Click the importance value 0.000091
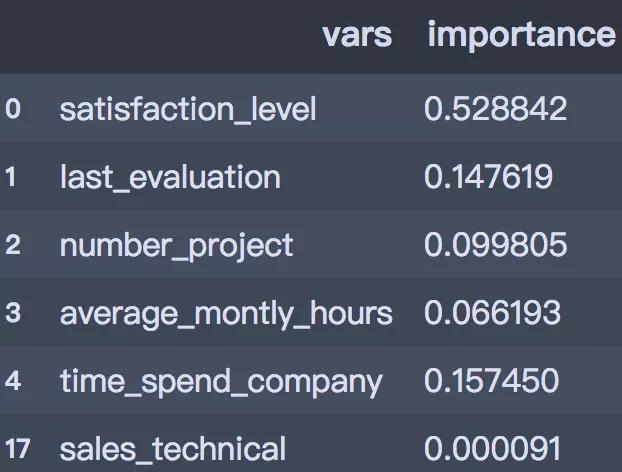 click(x=492, y=448)
